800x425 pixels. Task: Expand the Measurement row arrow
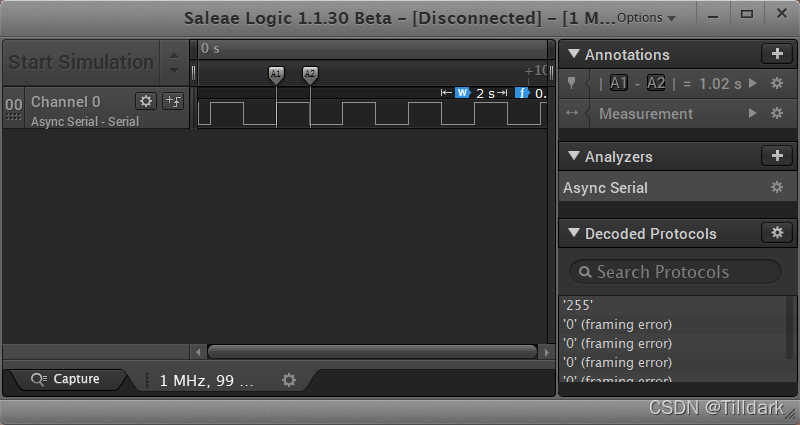[x=753, y=113]
